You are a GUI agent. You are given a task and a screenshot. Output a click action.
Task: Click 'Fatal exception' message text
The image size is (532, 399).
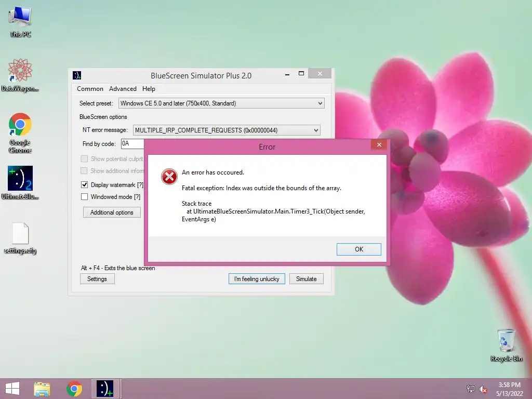click(x=261, y=188)
